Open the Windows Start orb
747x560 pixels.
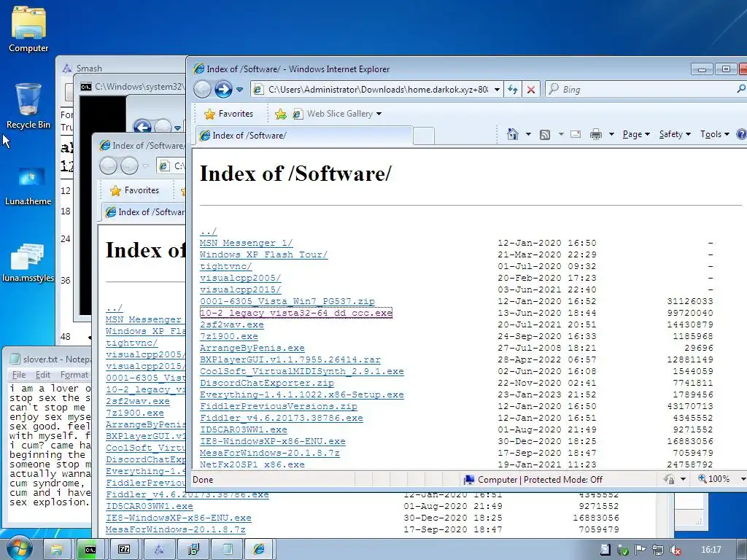19,548
